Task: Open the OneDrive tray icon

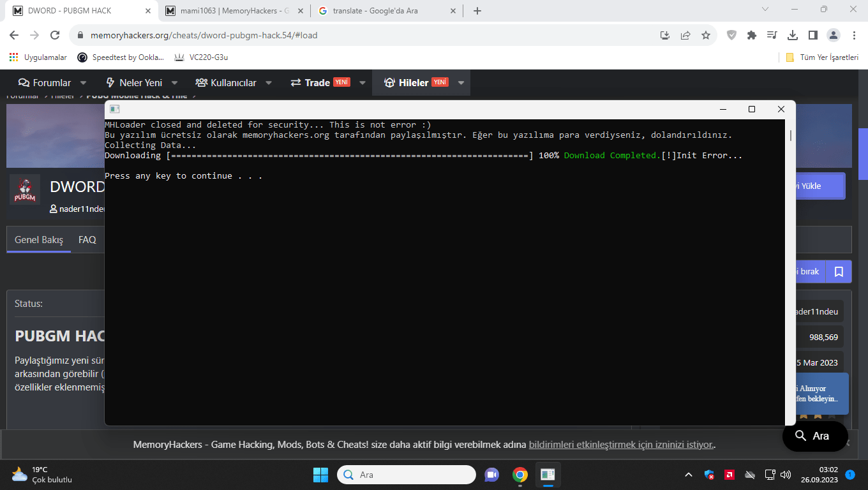Action: (x=750, y=475)
